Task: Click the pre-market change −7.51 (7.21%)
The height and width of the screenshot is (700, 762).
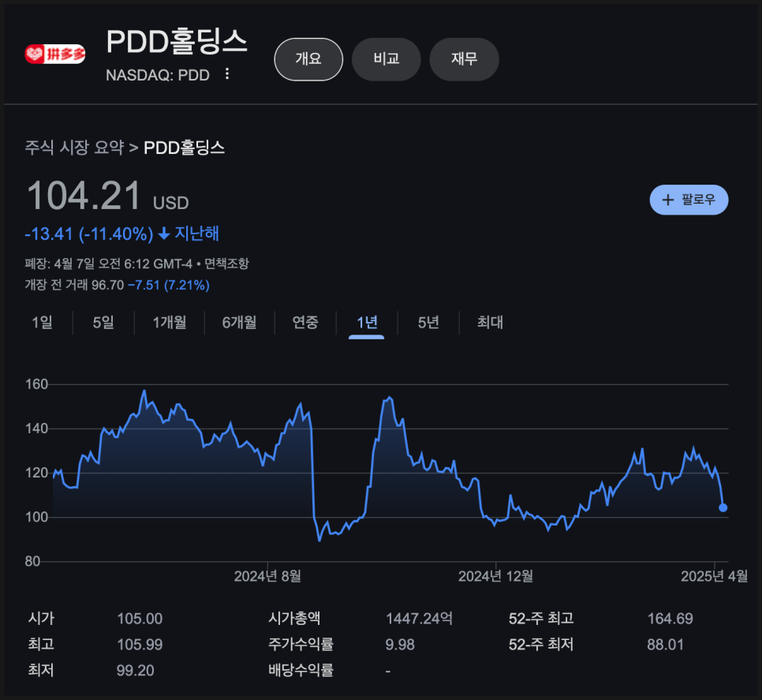Action: coord(169,285)
